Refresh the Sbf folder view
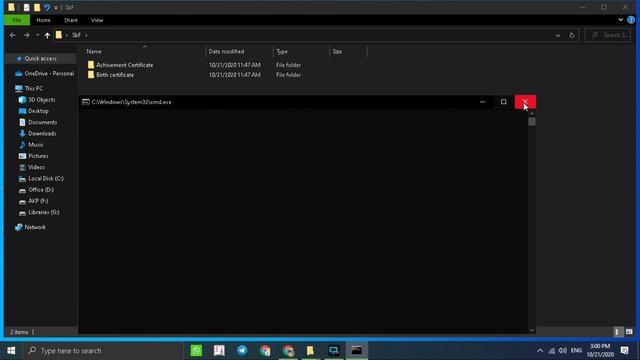Screen dimensions: 640x360 tap(572, 36)
